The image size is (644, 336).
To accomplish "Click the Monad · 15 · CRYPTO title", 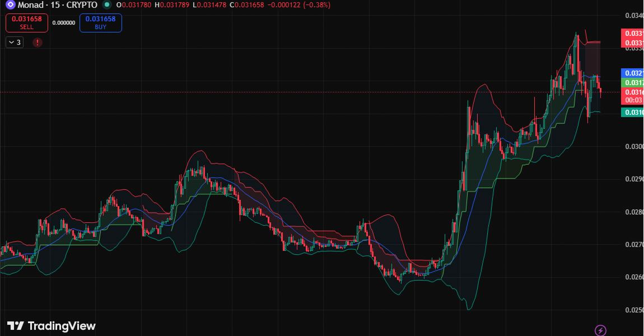I will coord(58,5).
